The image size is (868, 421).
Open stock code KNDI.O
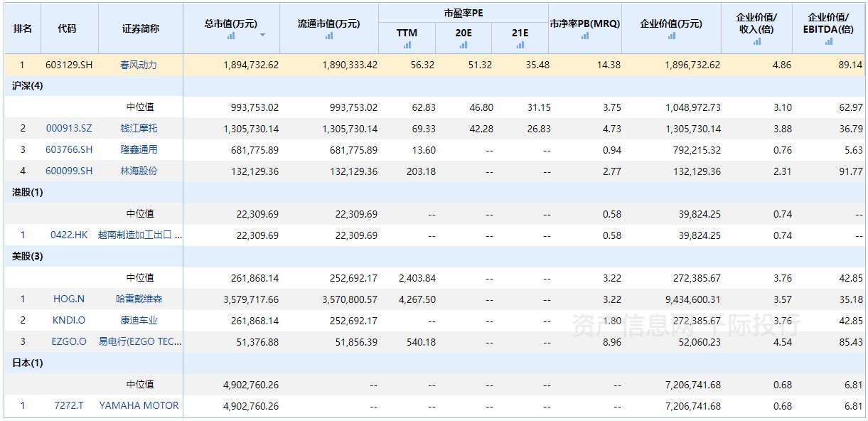69,321
